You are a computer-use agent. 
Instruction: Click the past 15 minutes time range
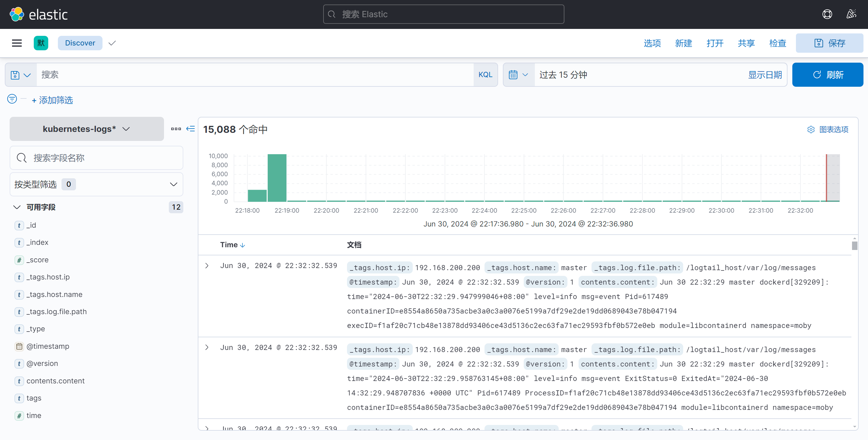click(x=563, y=75)
